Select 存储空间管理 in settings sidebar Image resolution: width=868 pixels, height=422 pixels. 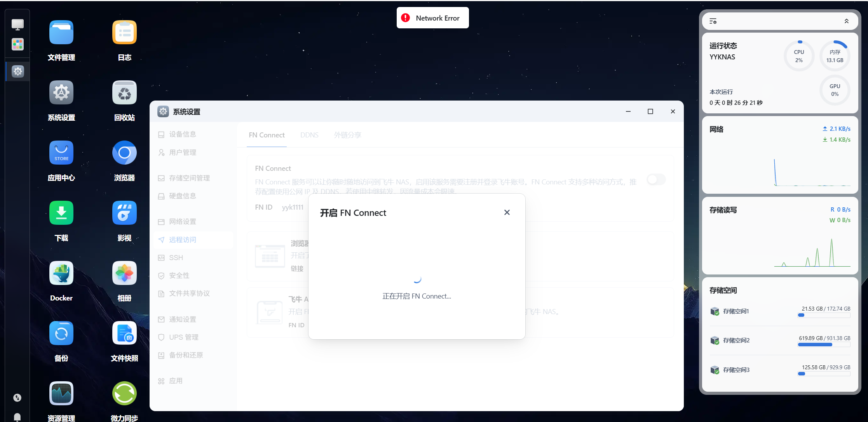click(x=193, y=178)
